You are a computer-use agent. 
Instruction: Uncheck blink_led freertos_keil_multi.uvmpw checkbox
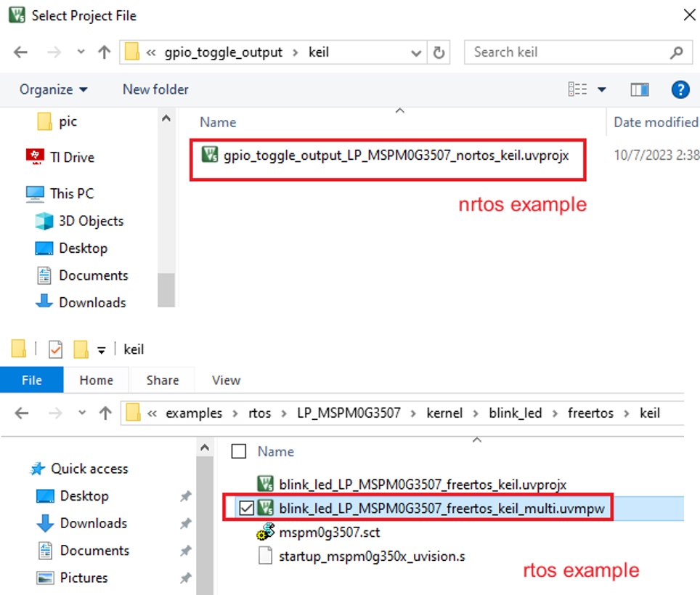[246, 509]
